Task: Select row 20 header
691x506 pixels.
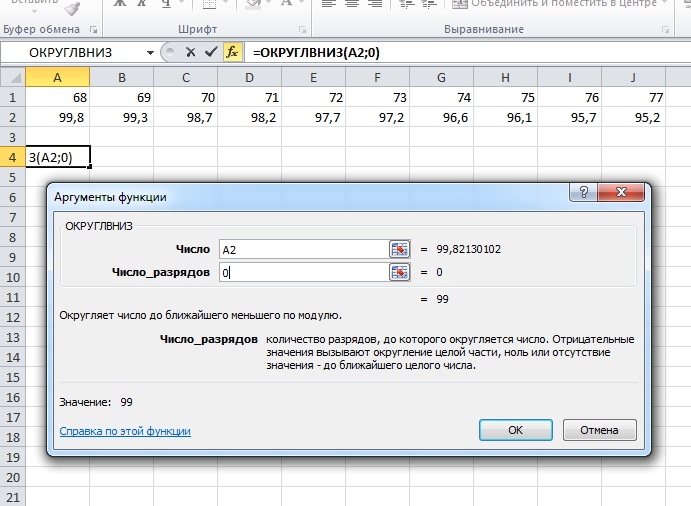Action: tap(12, 477)
